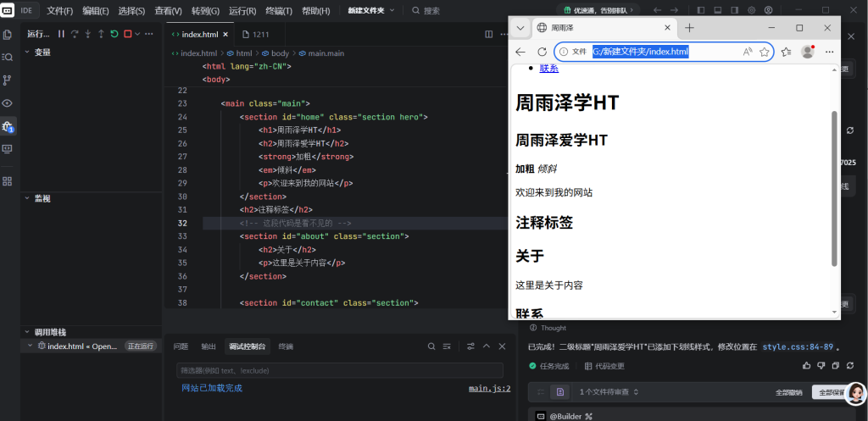The width and height of the screenshot is (868, 421).
Task: Open the Source Control branch icon
Action: 7,80
